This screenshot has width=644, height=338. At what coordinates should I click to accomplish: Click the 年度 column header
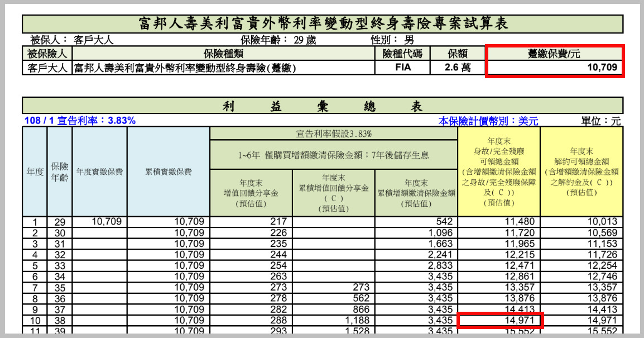[x=35, y=172]
